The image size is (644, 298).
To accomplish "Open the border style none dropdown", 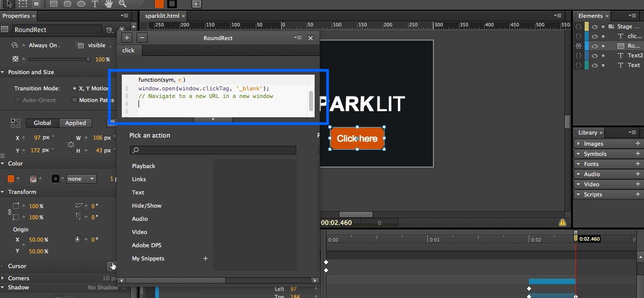I will point(81,178).
